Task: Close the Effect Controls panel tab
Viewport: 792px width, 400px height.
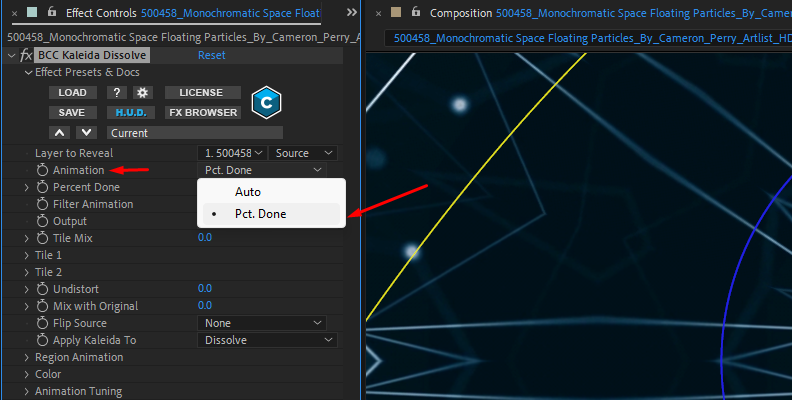Action: click(x=14, y=13)
